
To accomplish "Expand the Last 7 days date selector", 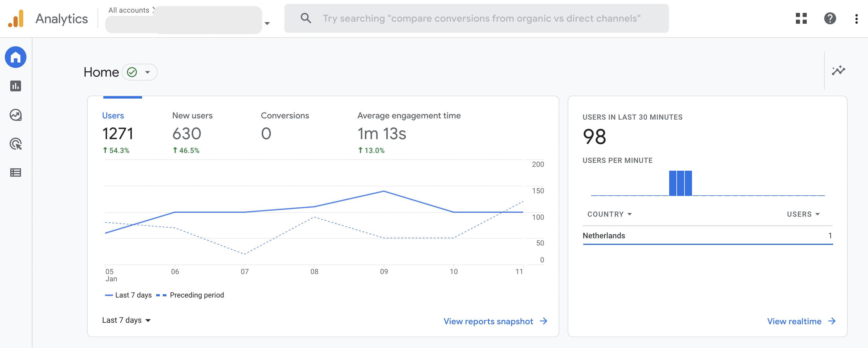I will tap(126, 320).
